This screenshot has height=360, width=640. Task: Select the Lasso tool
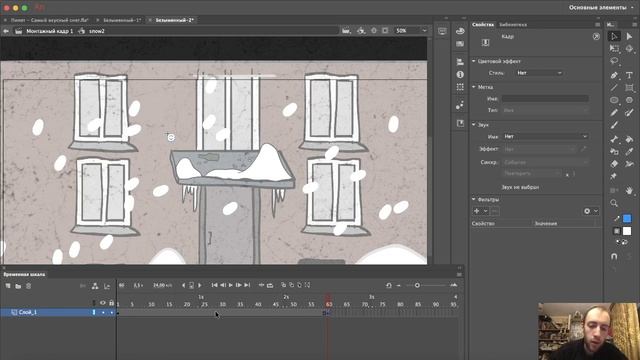click(x=614, y=61)
